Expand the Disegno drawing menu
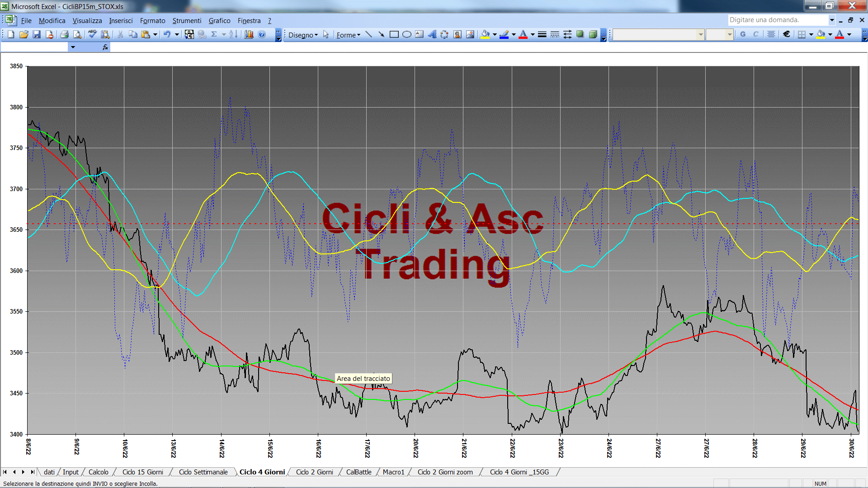The height and width of the screenshot is (488, 868). 303,35
